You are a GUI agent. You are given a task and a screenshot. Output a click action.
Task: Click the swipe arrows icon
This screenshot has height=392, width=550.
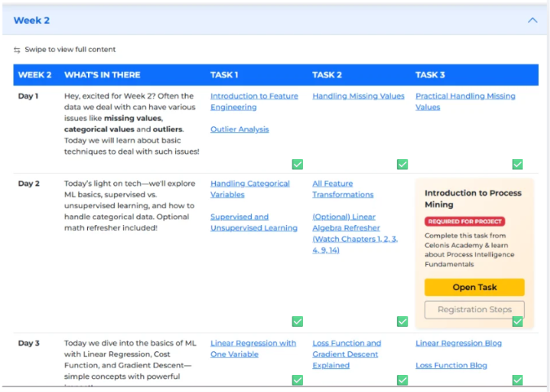click(x=17, y=50)
